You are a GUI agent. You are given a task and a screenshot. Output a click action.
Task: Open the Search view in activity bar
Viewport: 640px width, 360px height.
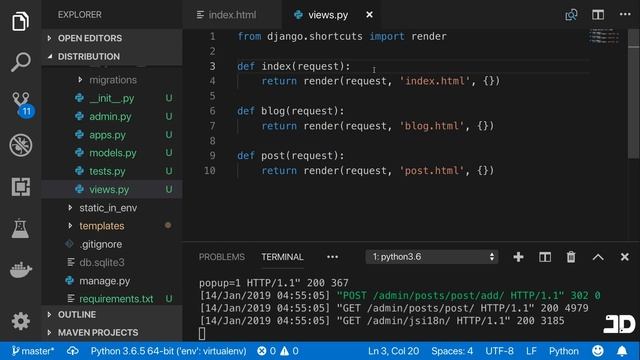20,62
